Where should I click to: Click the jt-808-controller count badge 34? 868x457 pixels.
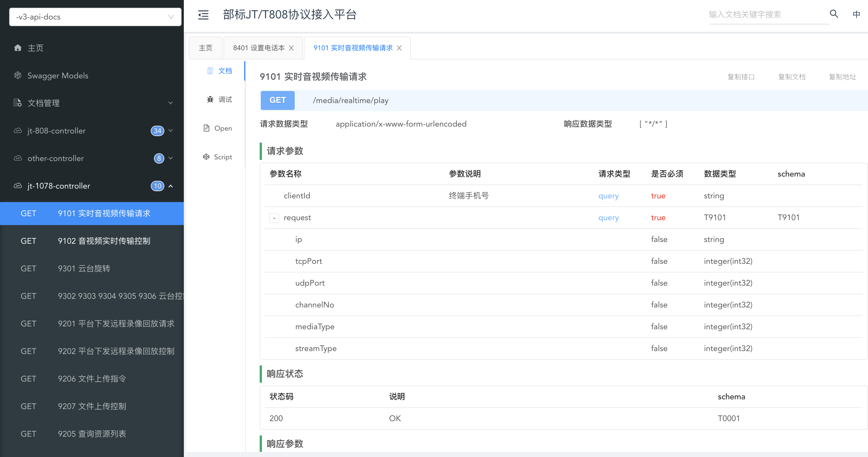(x=157, y=131)
